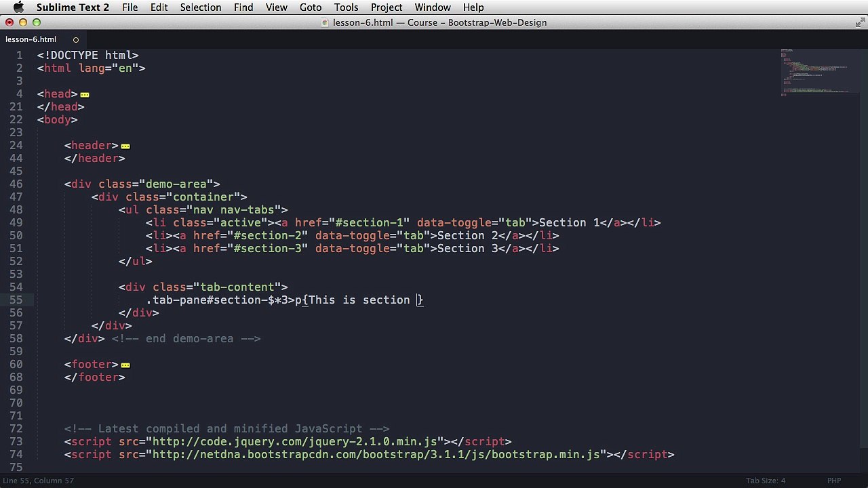Click line number 72 in the gutter
The width and height of the screenshot is (868, 488).
click(x=16, y=429)
